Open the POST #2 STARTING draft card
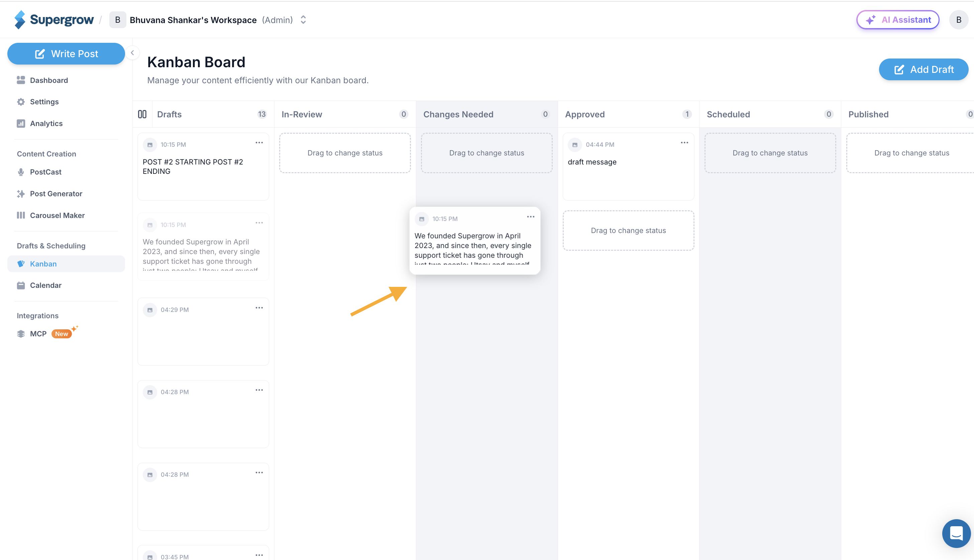 203,166
